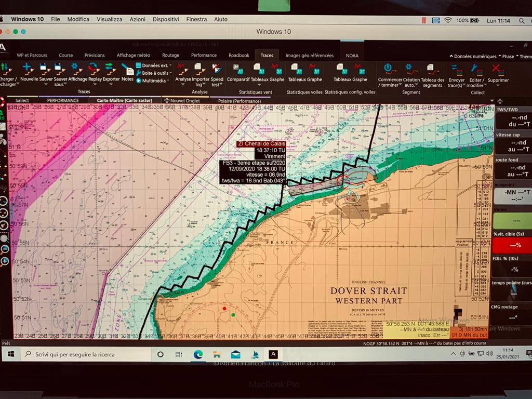The width and height of the screenshot is (532, 399).
Task: Open Graphe in Statistiques vent
Action: 277,69
